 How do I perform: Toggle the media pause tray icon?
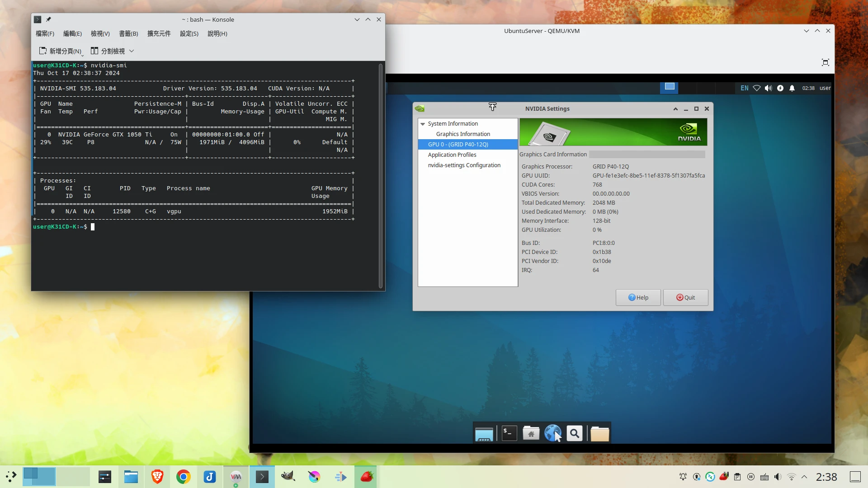751,477
